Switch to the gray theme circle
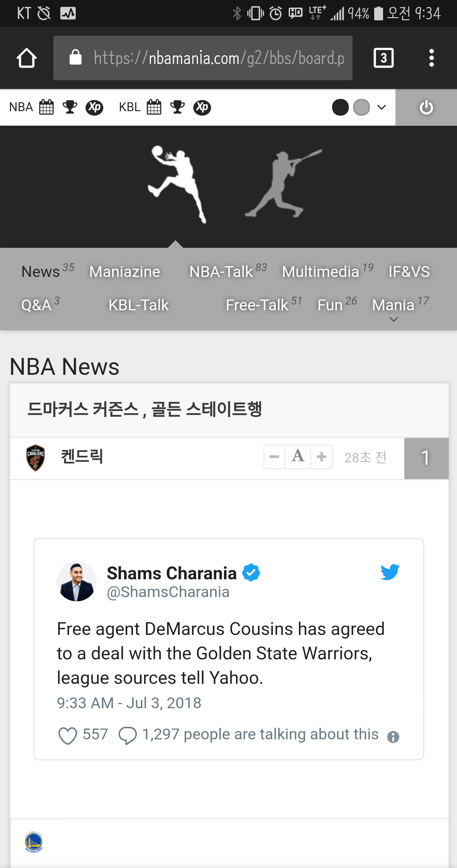457x868 pixels. [x=361, y=107]
